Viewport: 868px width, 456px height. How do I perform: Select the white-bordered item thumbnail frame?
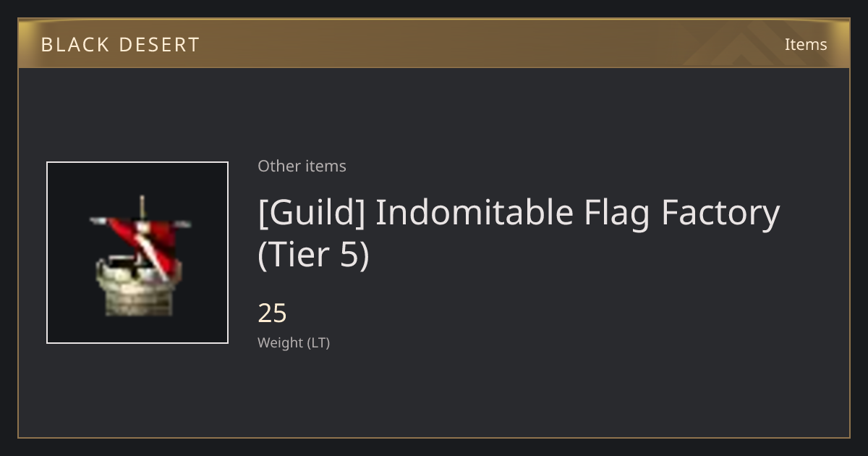click(x=137, y=253)
